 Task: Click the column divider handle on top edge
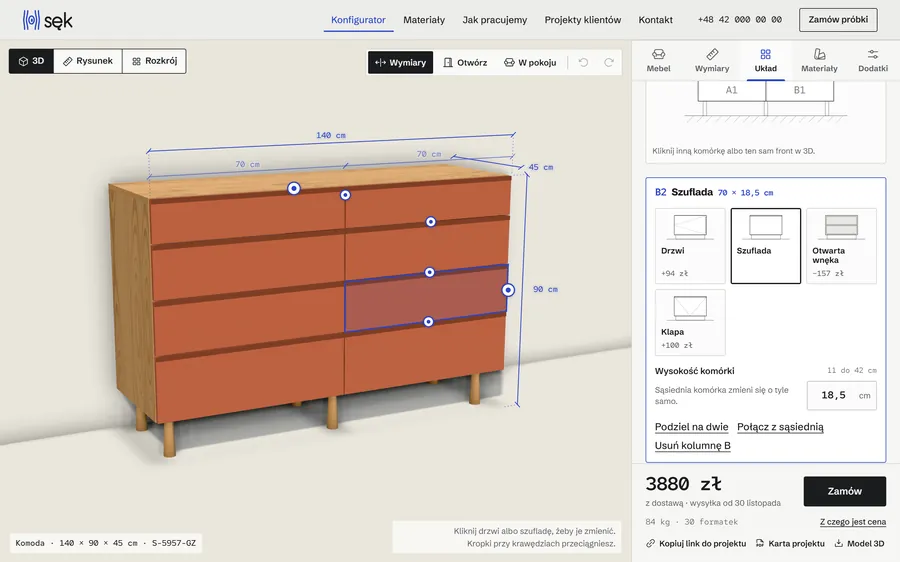tap(345, 195)
